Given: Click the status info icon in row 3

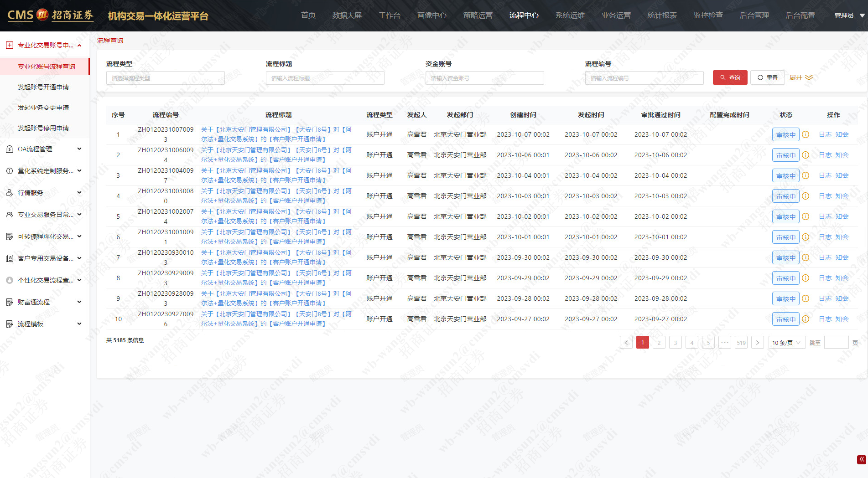Looking at the screenshot, I should pos(806,175).
